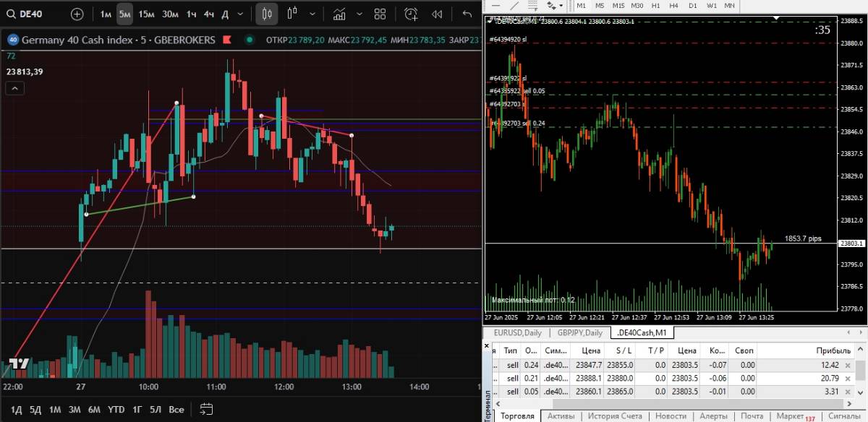The height and width of the screenshot is (422, 868).
Task: Click the candlestick chart type icon
Action: (x=267, y=14)
